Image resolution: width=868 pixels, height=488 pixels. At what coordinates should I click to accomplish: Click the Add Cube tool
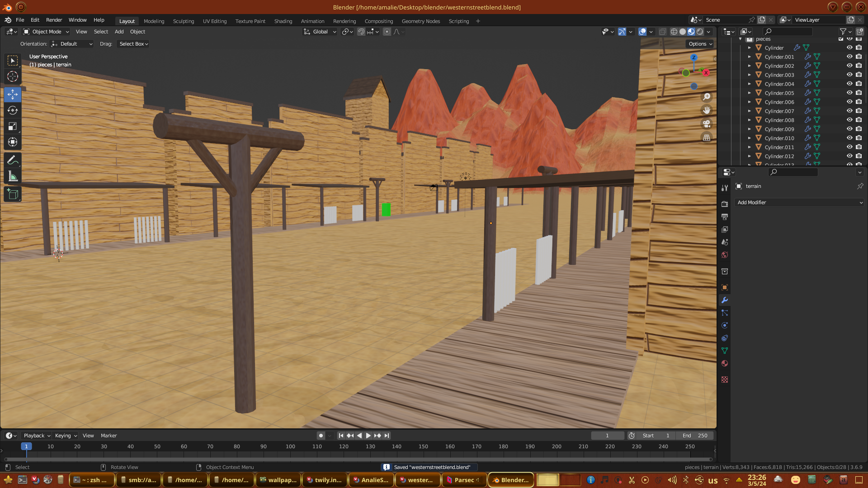(13, 194)
